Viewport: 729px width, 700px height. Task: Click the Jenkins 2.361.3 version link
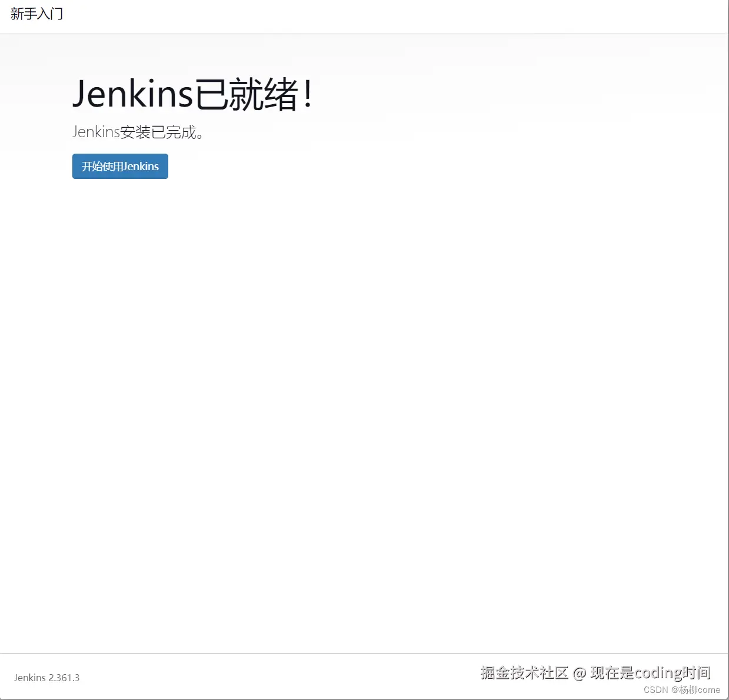[x=46, y=678]
